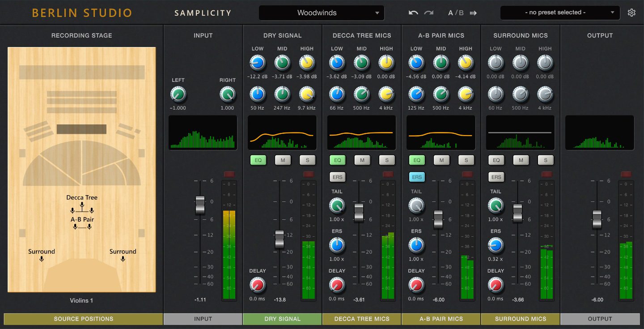Click the undo arrow icon
This screenshot has height=329, width=644.
tap(413, 13)
